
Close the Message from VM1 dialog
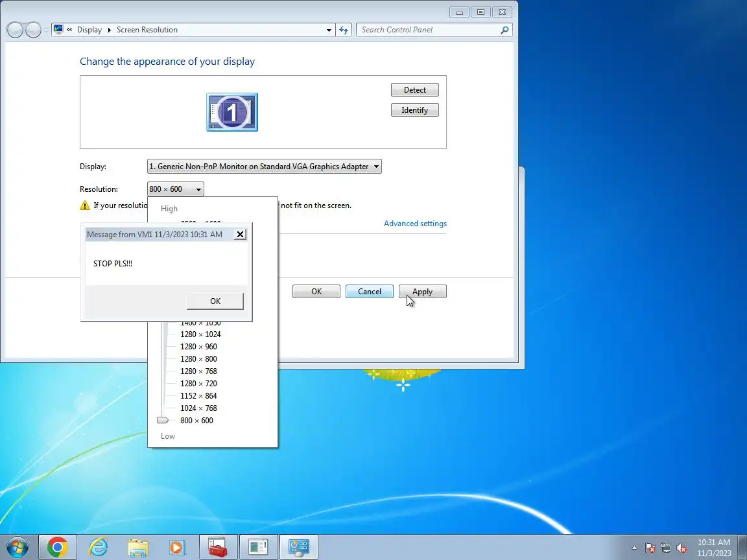click(x=240, y=234)
